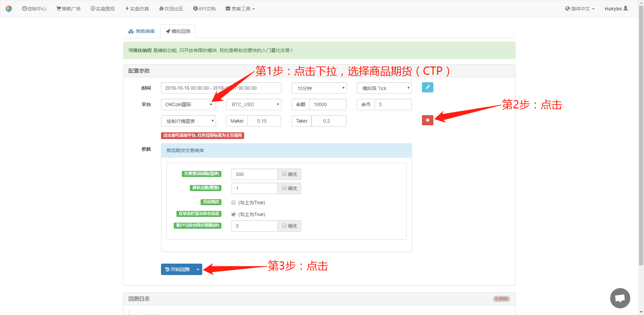Image resolution: width=644 pixels, height=315 pixels.
Task: Expand the 15分钟 period dropdown
Action: click(319, 88)
